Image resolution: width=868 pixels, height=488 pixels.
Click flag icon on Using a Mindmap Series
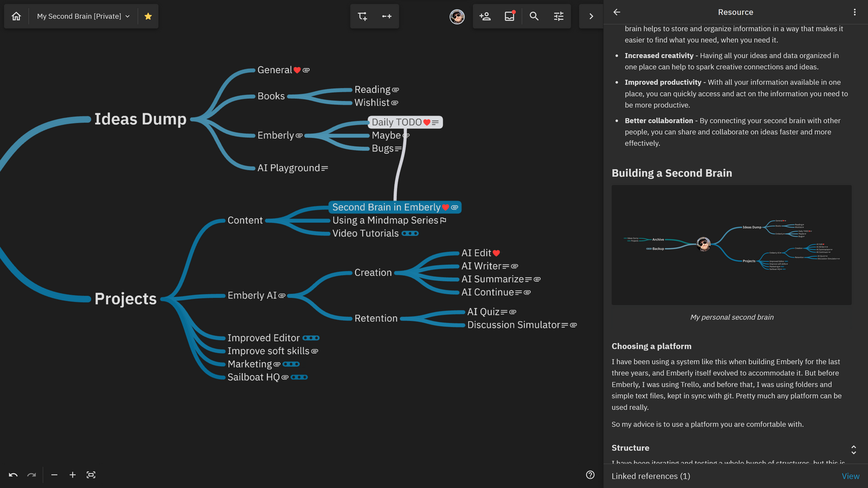(443, 220)
